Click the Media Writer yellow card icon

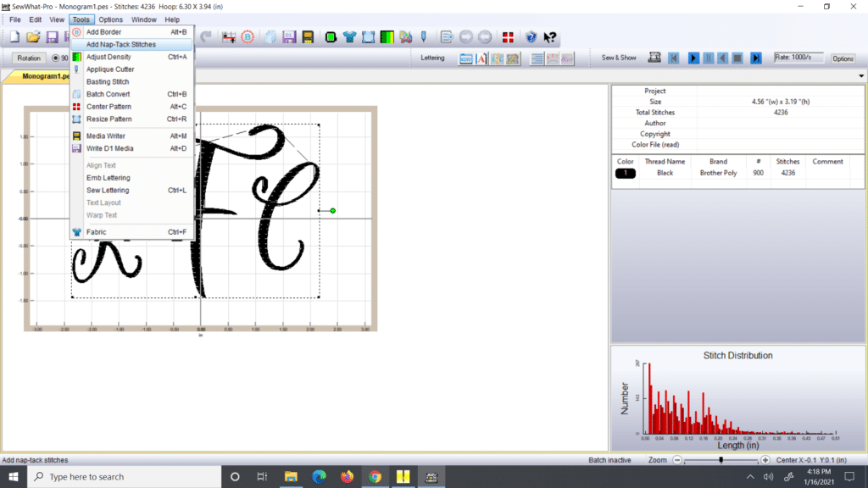308,37
